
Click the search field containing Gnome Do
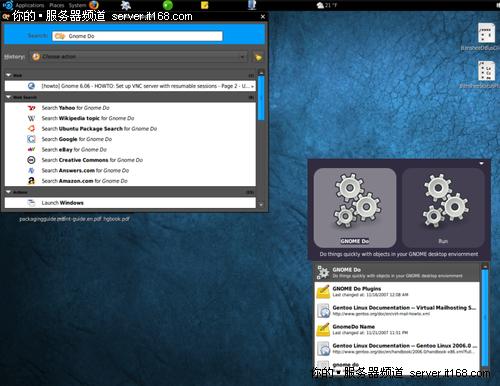[x=137, y=36]
